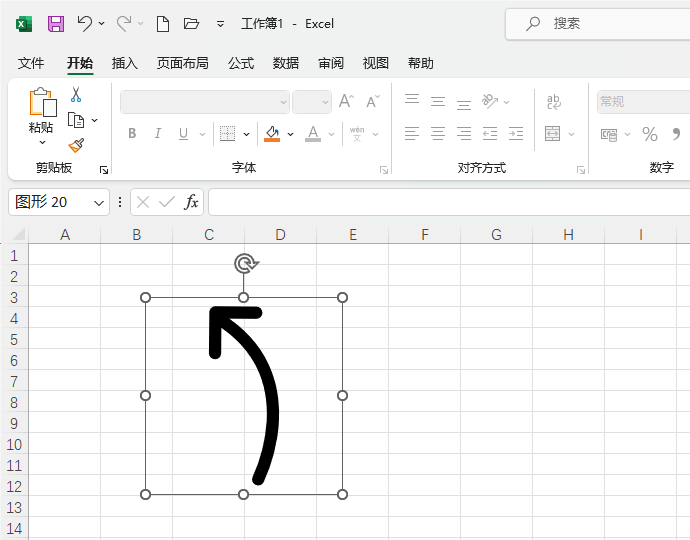Click the Insert Function fx button

click(191, 202)
